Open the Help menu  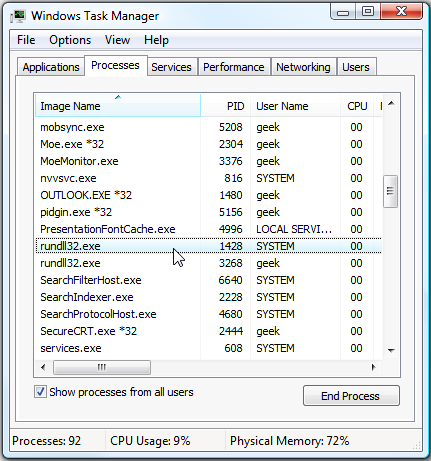click(156, 40)
